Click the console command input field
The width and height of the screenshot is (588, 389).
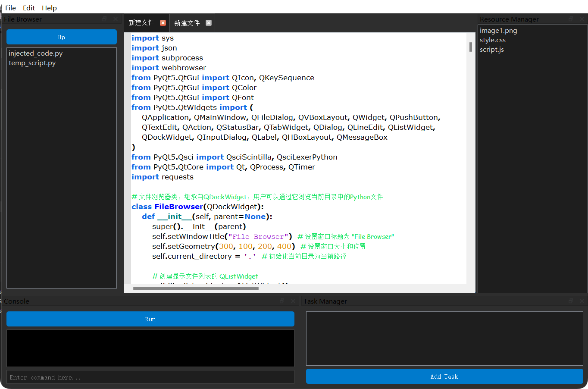pos(150,377)
